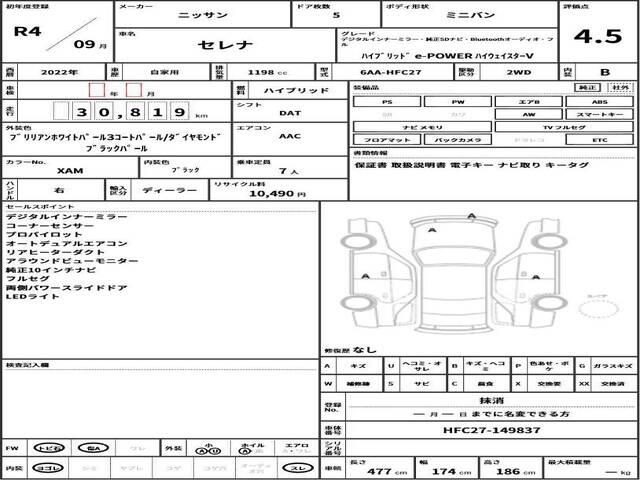640x480 pixels.
Task: Click the empty red inspection year box
Action: click(97, 90)
